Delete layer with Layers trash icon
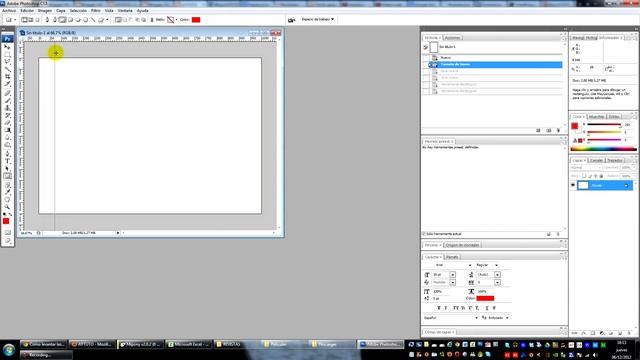The image size is (640, 360). pyautogui.click(x=629, y=333)
